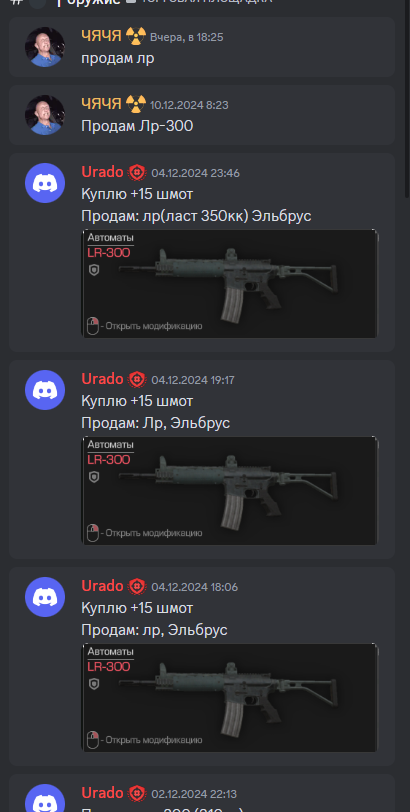
Task: Click Urado's Discord avatar at 18:06 post
Action: point(45,597)
